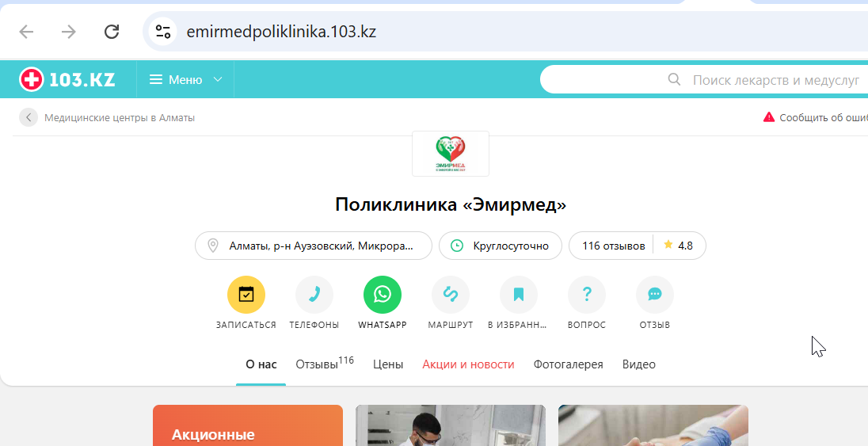Open the Эмирмед clinic logo
This screenshot has height=446, width=868.
click(x=451, y=154)
